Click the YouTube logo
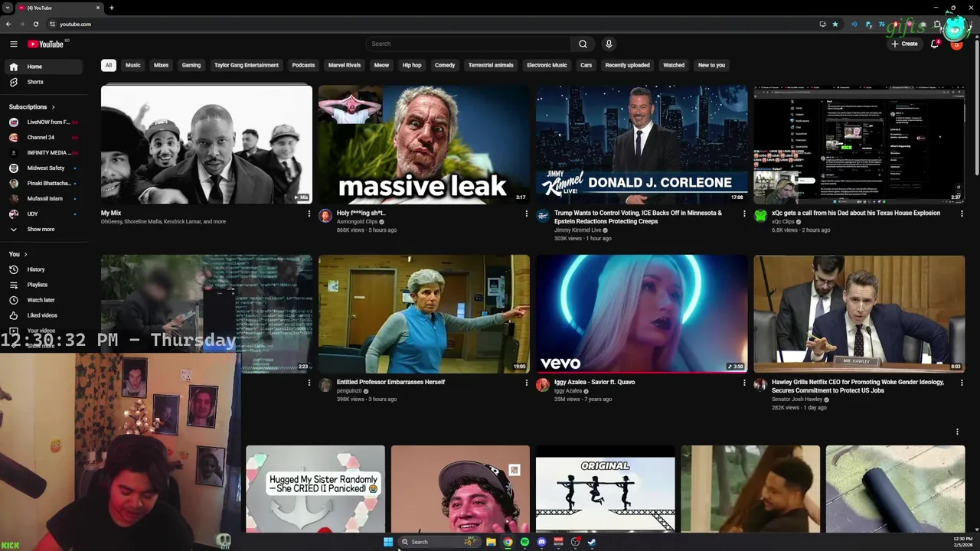This screenshot has height=551, width=980. pos(46,44)
